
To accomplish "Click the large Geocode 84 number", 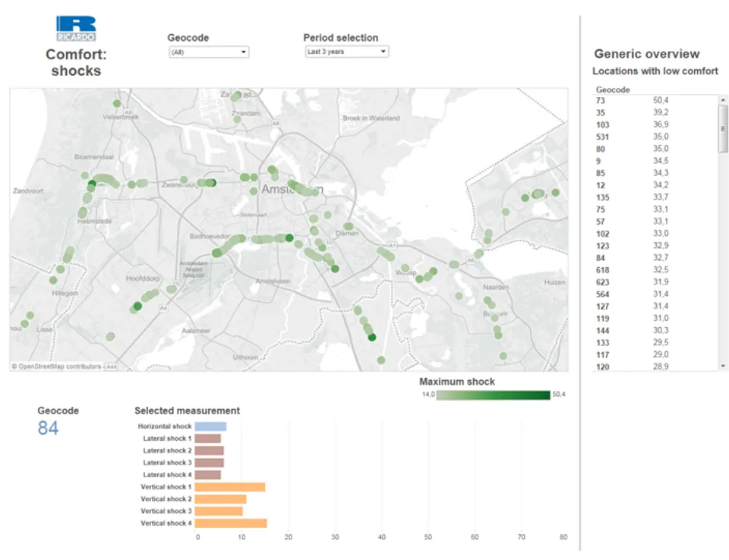I will [48, 429].
